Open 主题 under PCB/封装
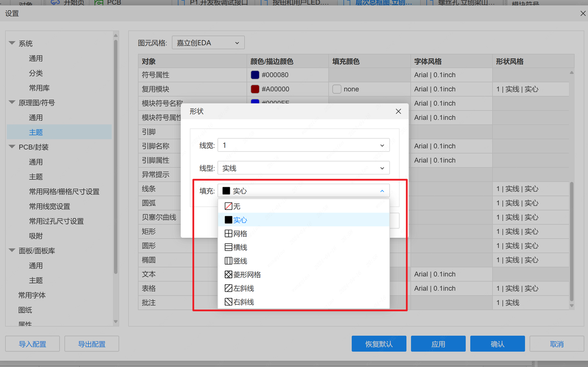Screen dimensions: 588x367 (x=36, y=176)
